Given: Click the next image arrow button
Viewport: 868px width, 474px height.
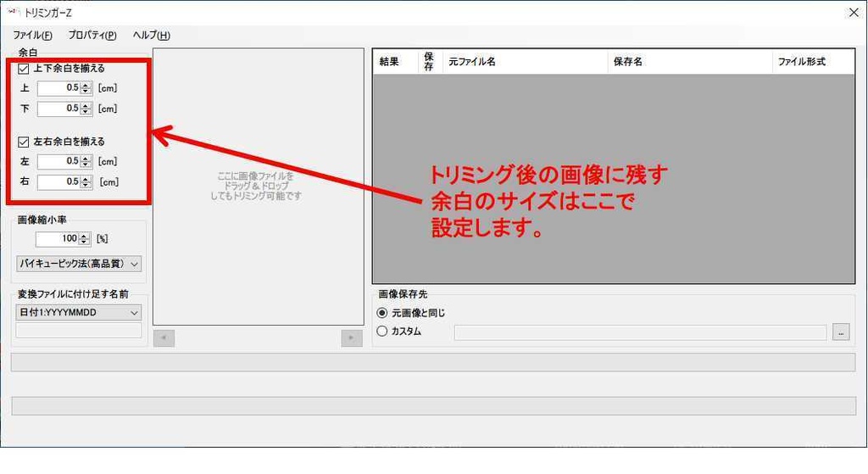Looking at the screenshot, I should [x=352, y=337].
